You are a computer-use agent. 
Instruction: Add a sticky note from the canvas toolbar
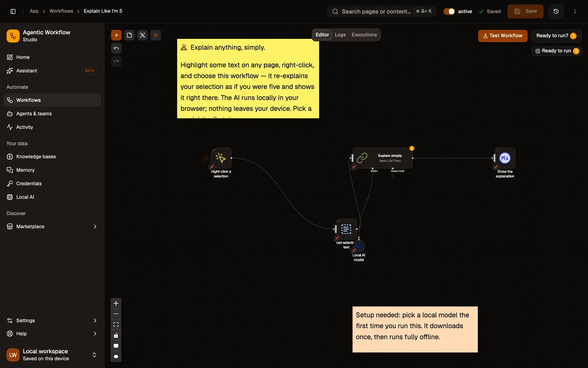(129, 35)
